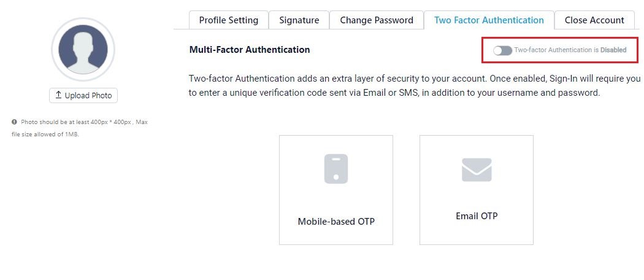The width and height of the screenshot is (644, 280).
Task: Go to the Change Password tab
Action: point(377,20)
